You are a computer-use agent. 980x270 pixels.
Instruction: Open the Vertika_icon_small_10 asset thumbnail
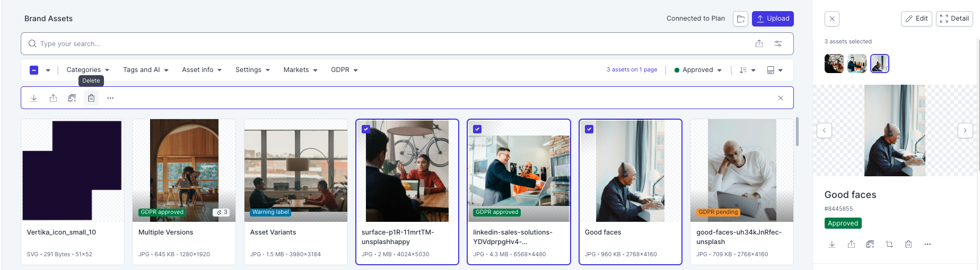point(73,170)
